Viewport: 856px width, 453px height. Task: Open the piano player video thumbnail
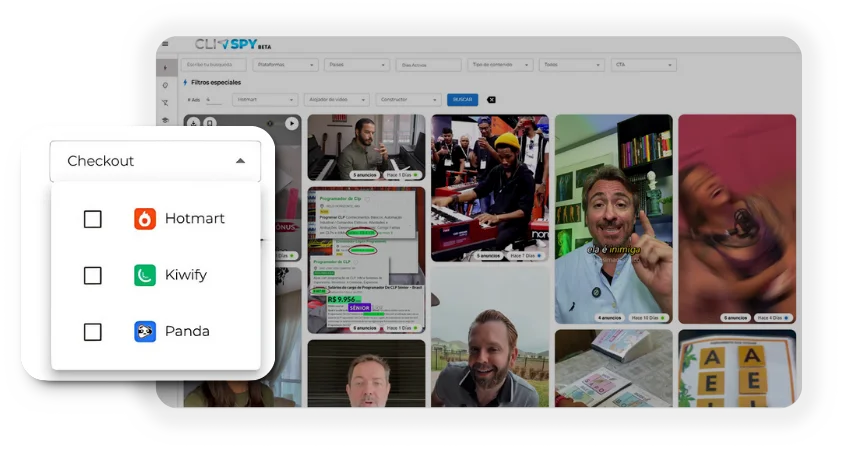point(366,147)
